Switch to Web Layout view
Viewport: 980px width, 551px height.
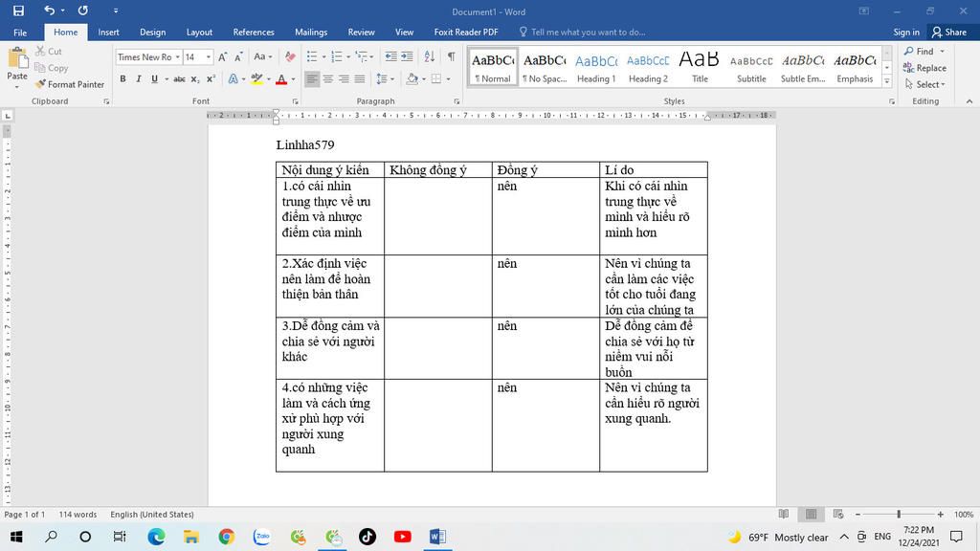[x=838, y=514]
